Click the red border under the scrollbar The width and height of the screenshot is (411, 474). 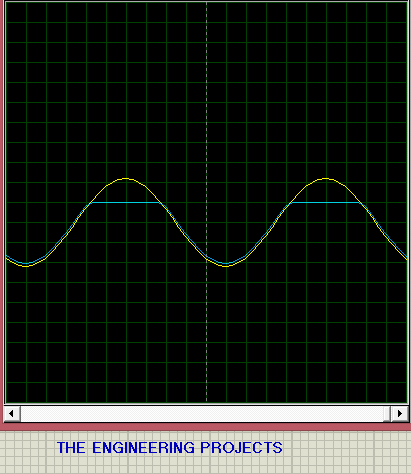pos(205,426)
